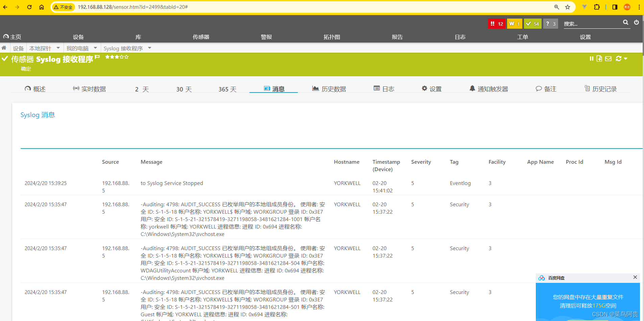The width and height of the screenshot is (644, 321).
Task: Refresh the sensor with the circular arrows icon
Action: click(x=619, y=59)
